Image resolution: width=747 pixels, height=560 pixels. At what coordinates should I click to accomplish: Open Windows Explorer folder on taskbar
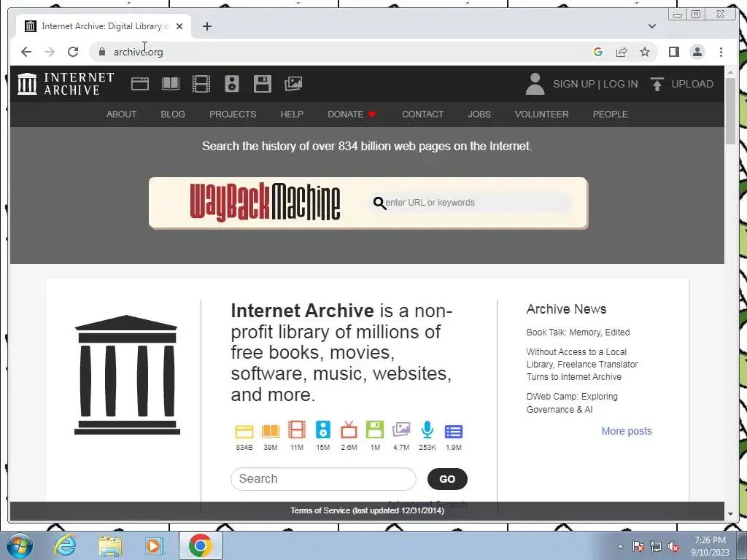110,545
